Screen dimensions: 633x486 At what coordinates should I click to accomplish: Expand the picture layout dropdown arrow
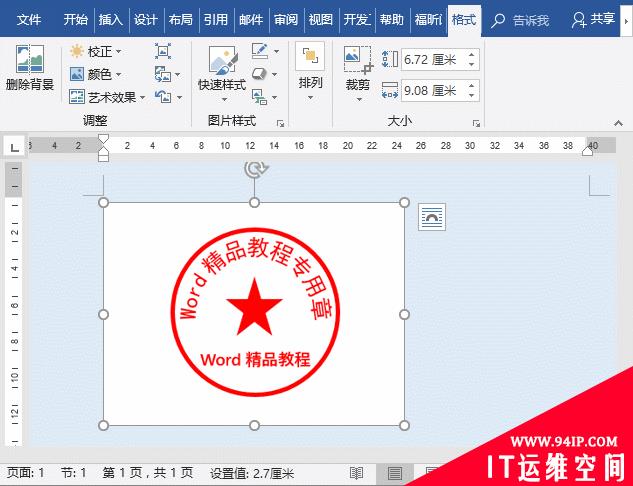point(275,97)
